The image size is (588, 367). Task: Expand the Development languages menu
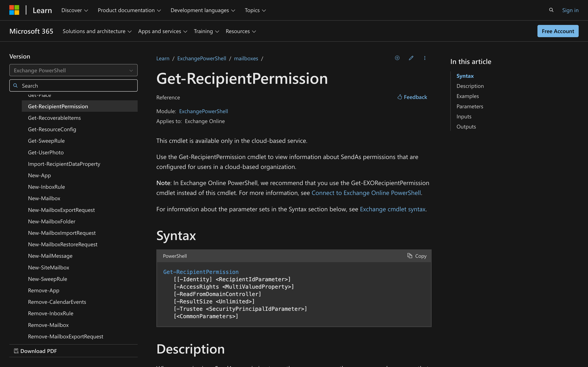point(203,10)
